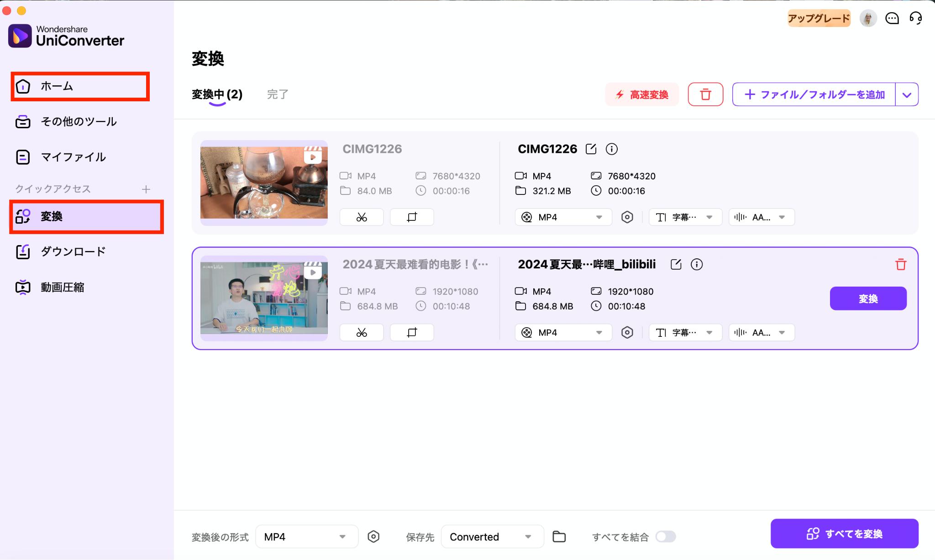Click the 保存先 Converted folder selector
This screenshot has height=560, width=935.
(x=491, y=537)
